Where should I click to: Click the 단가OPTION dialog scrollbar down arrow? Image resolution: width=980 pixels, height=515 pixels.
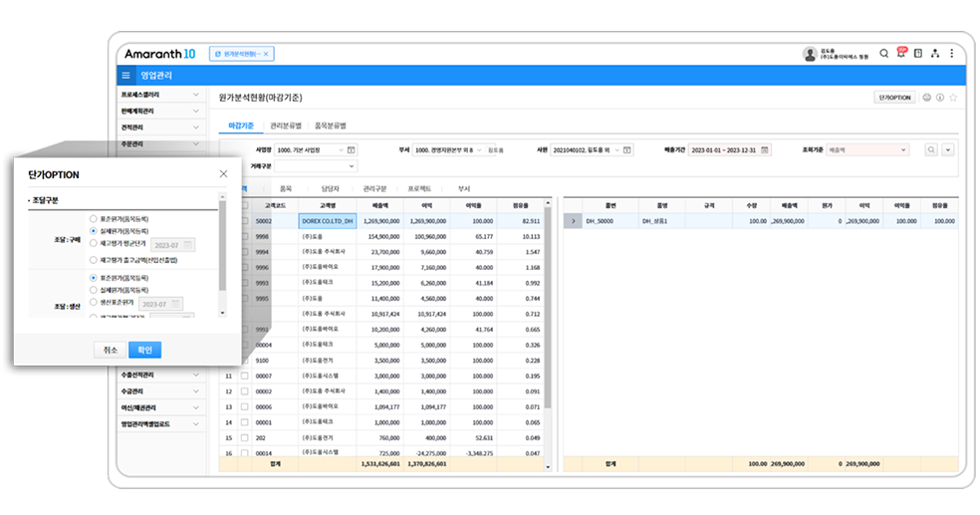[222, 313]
